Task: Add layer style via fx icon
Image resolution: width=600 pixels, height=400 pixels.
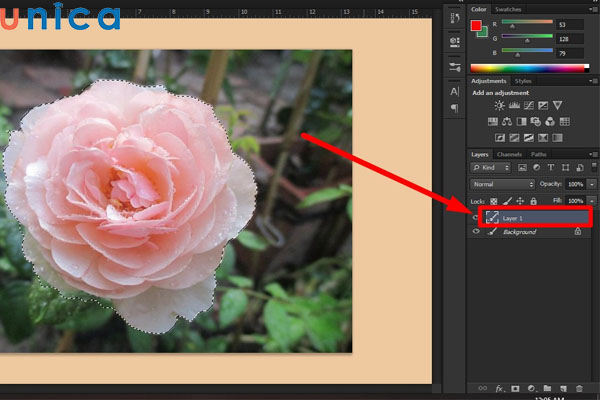Action: (498, 387)
